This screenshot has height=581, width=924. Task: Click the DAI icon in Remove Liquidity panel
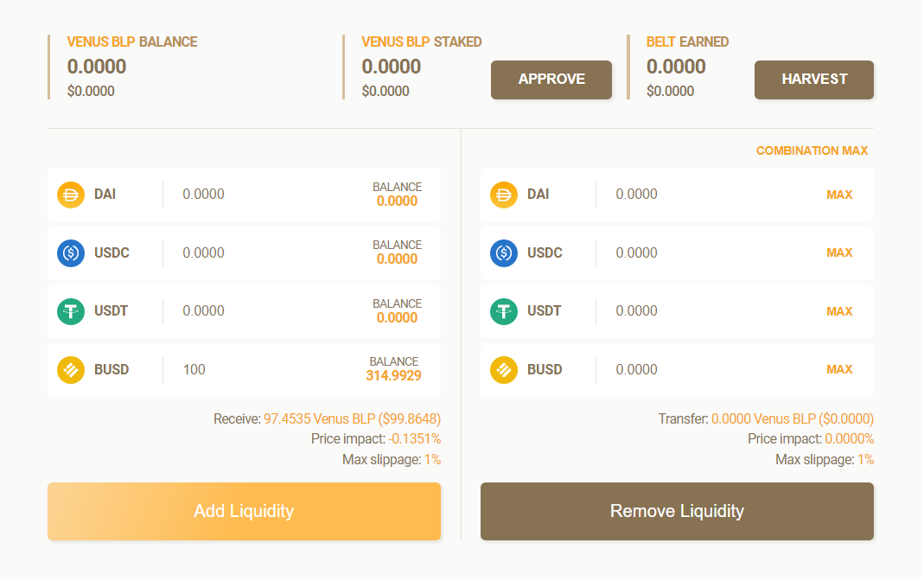(504, 195)
